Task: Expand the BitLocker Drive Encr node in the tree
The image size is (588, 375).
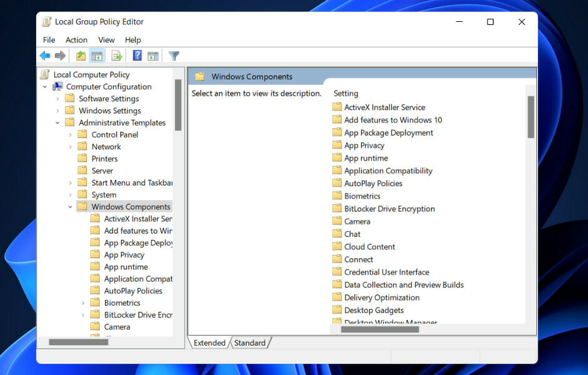Action: tap(83, 314)
